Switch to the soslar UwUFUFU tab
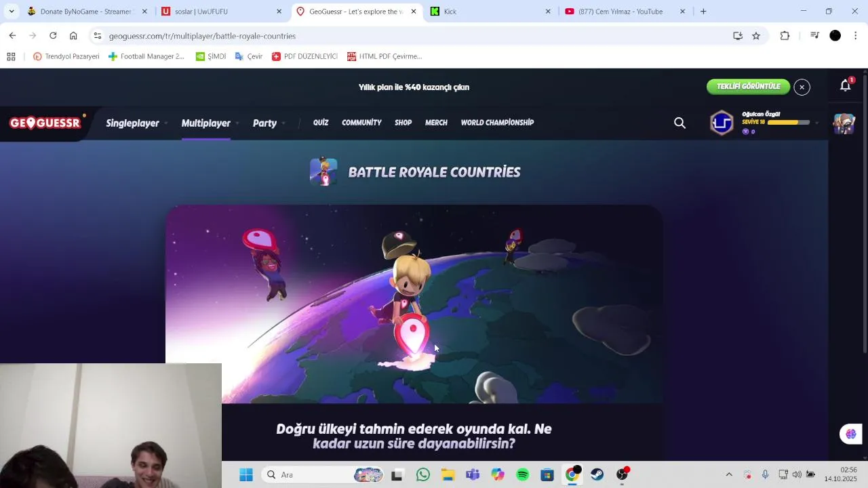This screenshot has height=488, width=868. pyautogui.click(x=221, y=12)
